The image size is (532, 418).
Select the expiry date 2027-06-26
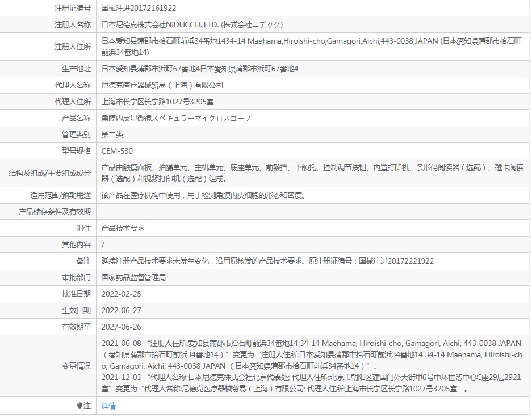click(x=121, y=327)
